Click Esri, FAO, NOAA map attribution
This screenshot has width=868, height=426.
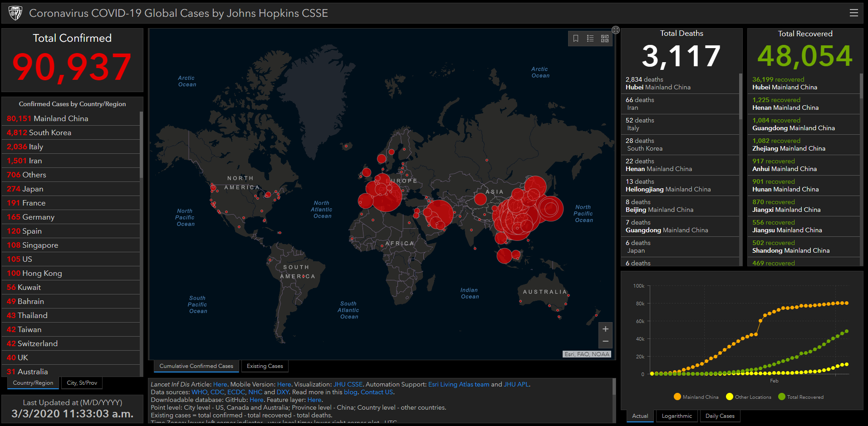point(587,354)
